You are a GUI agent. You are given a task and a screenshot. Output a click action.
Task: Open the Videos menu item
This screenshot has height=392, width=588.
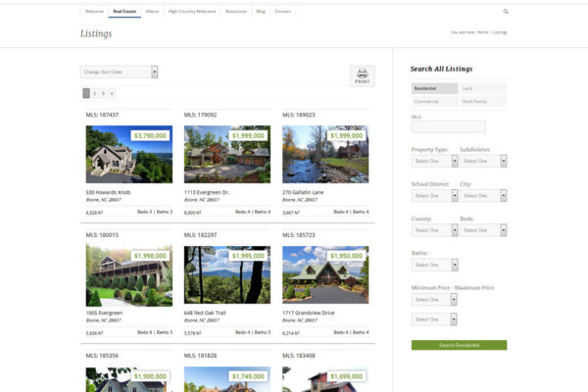152,11
